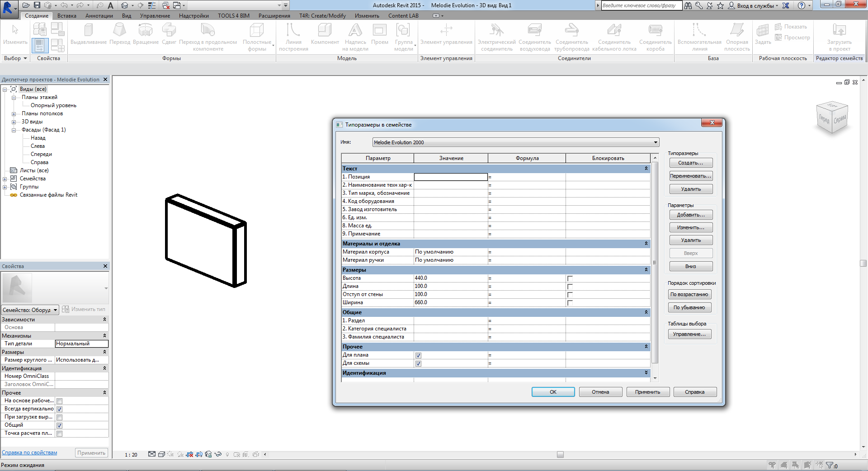The image size is (868, 471).
Task: Click the 1. Позиция value input field
Action: point(451,177)
